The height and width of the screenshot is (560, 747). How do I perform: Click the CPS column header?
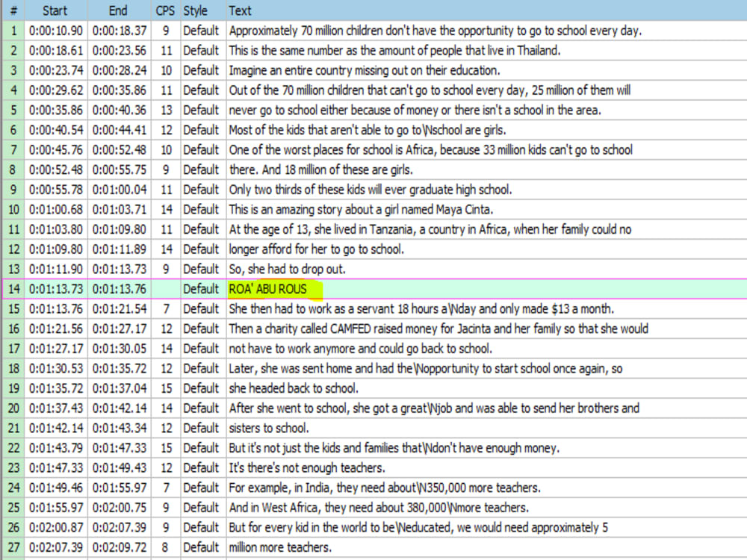click(x=165, y=10)
